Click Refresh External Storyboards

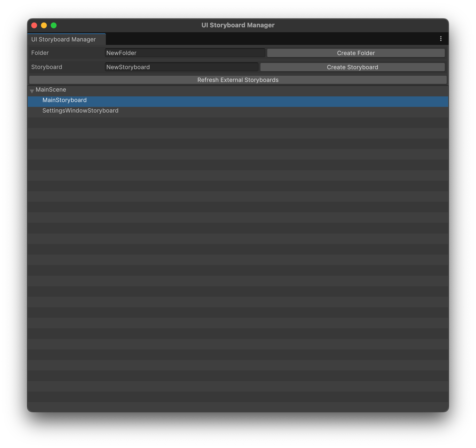click(x=238, y=80)
